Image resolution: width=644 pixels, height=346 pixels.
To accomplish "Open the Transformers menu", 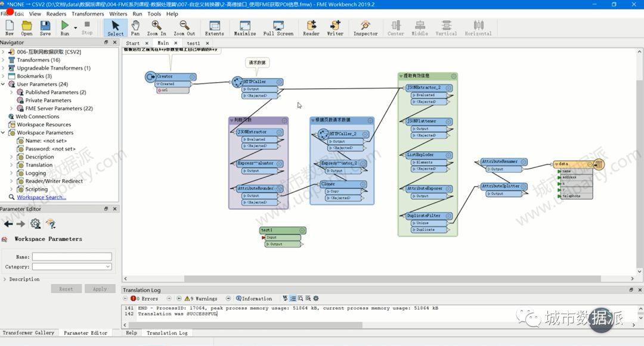I will pos(88,14).
